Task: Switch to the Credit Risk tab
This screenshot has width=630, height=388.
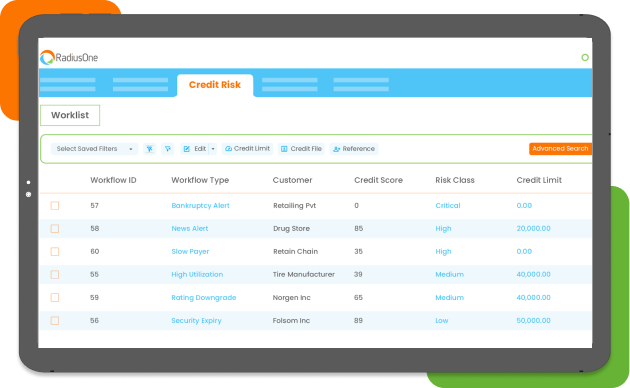Action: pos(215,85)
